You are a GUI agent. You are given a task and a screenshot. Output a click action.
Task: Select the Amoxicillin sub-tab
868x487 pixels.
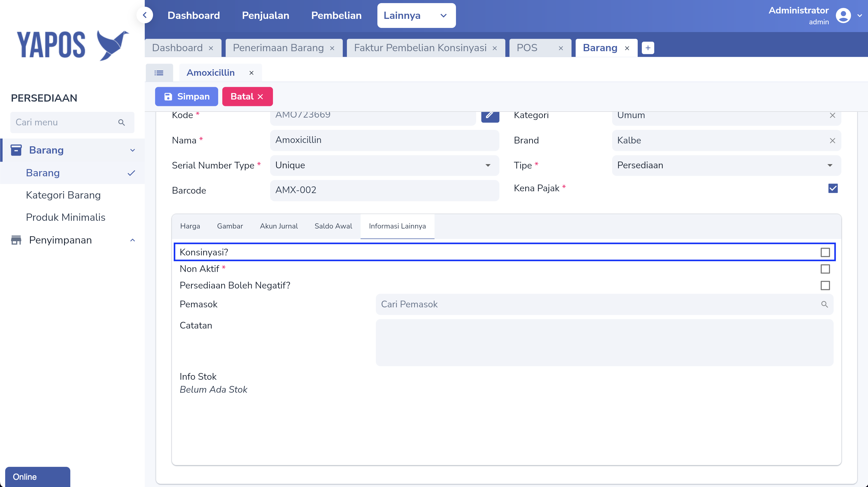coord(211,73)
